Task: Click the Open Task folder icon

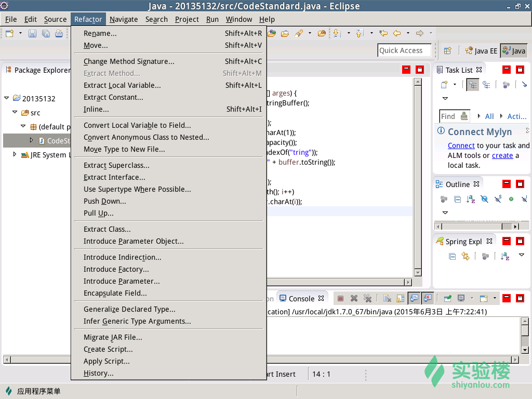Action: coord(285,33)
